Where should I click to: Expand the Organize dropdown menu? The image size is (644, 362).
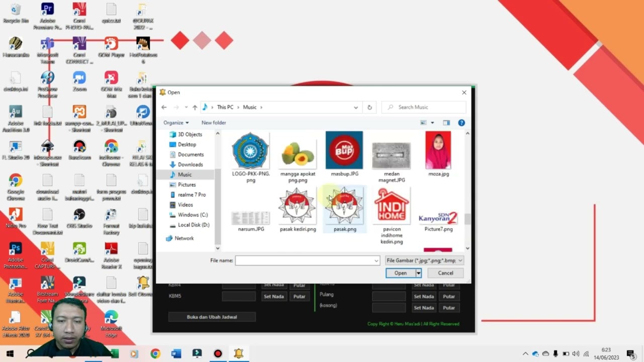pos(176,123)
